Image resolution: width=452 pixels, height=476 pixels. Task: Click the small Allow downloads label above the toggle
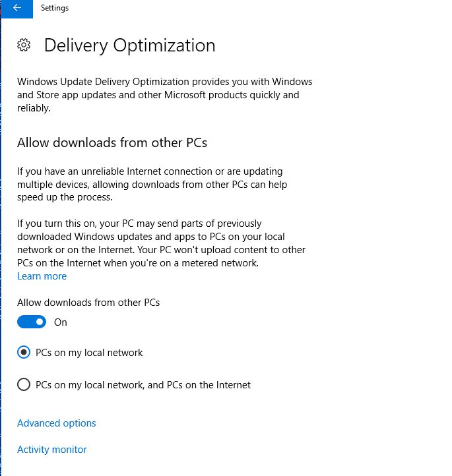(x=88, y=303)
